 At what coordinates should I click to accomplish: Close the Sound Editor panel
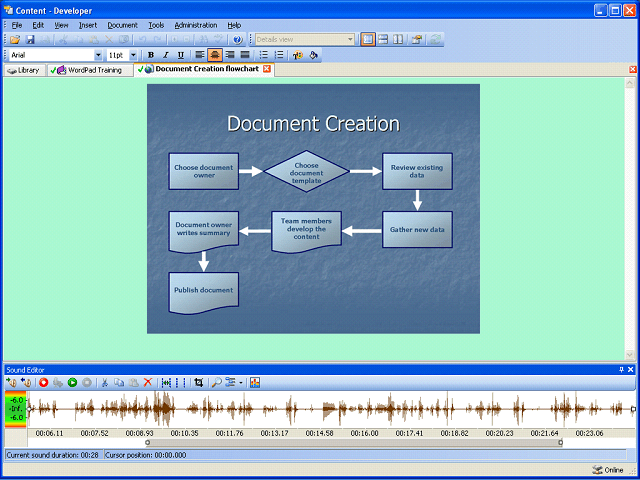point(631,370)
